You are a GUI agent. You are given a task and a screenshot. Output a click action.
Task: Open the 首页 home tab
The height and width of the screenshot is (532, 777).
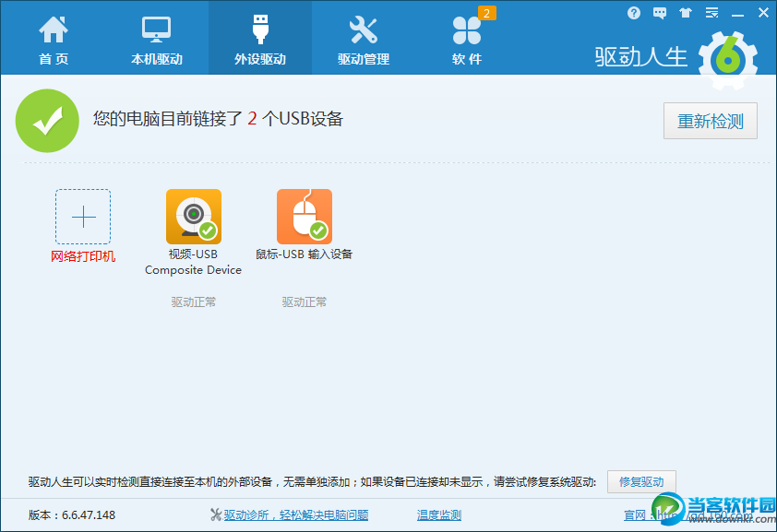pyautogui.click(x=54, y=41)
